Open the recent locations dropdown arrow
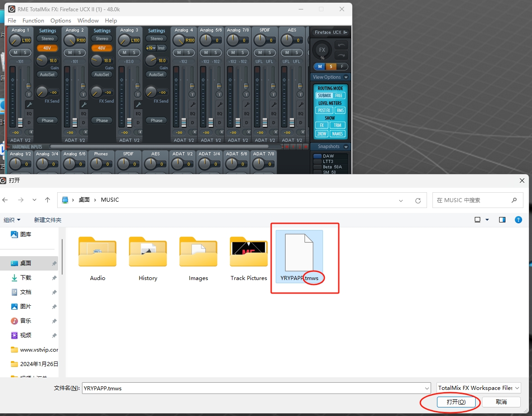This screenshot has width=532, height=416. tap(34, 200)
